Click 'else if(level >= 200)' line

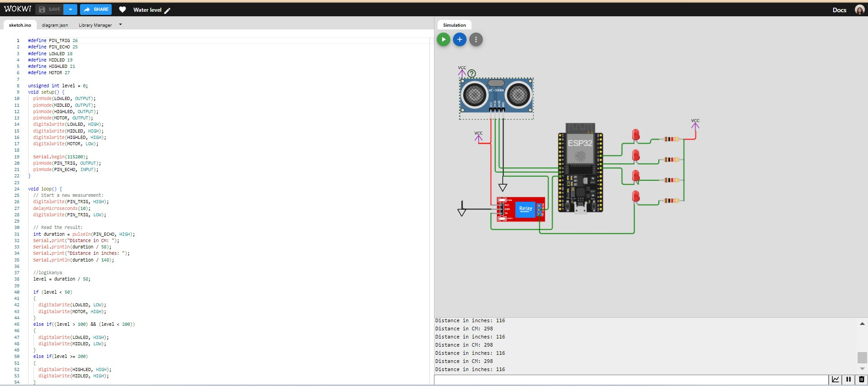(x=61, y=357)
